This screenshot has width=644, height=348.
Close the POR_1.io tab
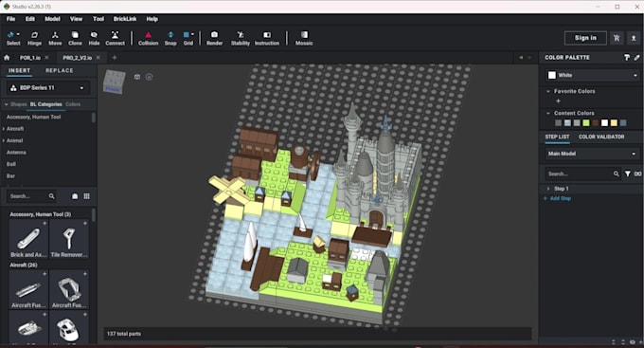coord(46,58)
